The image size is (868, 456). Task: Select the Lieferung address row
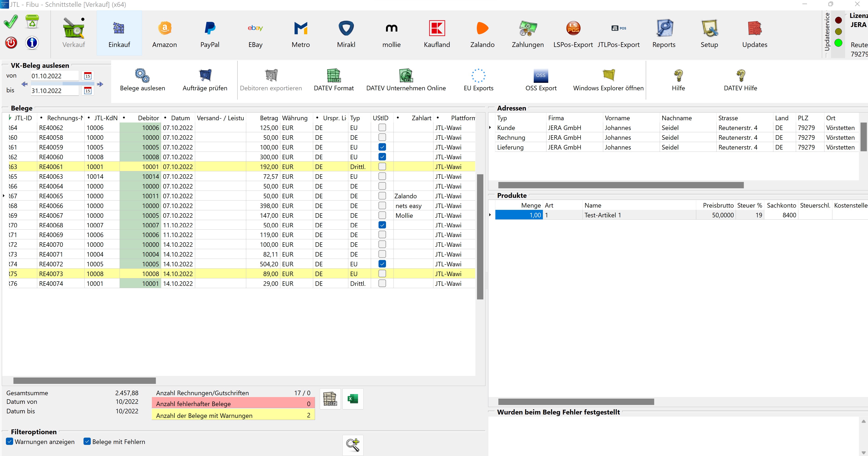677,147
